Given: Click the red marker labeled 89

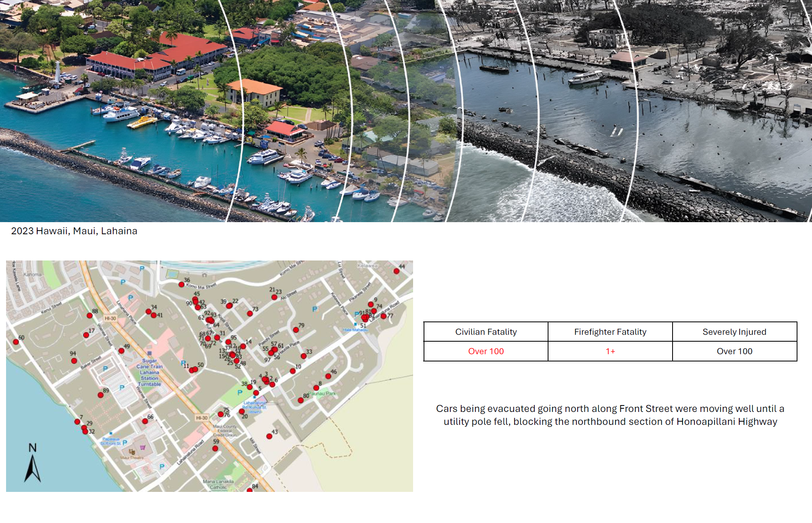Looking at the screenshot, I should [101, 395].
